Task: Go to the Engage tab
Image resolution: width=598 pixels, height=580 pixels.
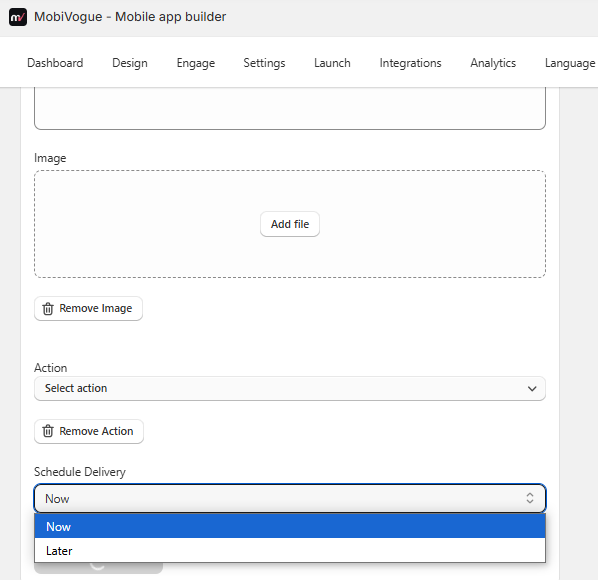Action: coord(196,63)
